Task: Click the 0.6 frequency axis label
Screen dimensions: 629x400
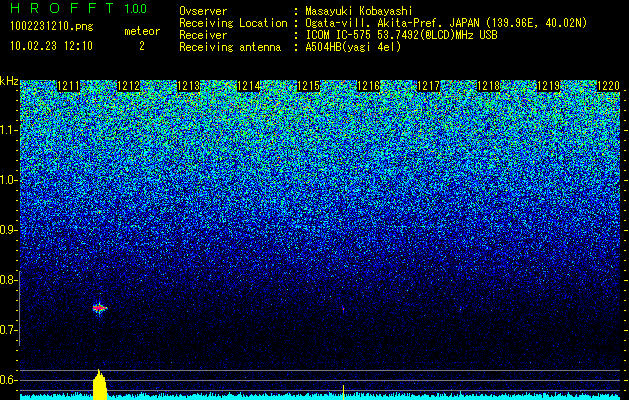Action: (7, 380)
